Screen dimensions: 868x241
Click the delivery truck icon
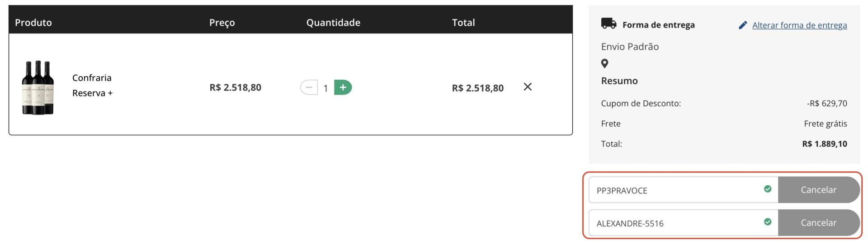(609, 24)
